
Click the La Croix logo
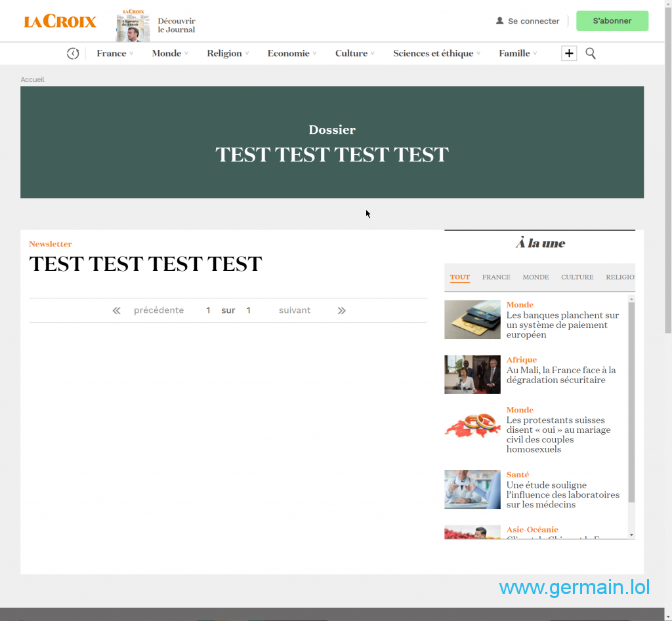(x=60, y=22)
